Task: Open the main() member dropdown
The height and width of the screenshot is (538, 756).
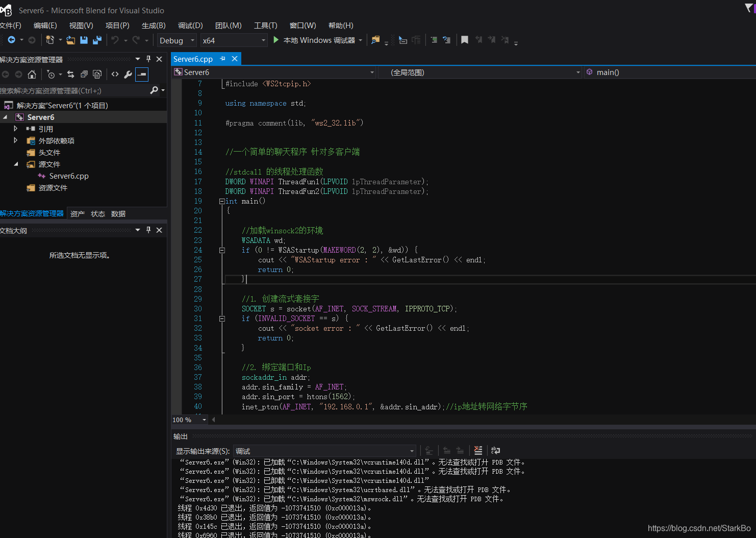Action: point(669,72)
